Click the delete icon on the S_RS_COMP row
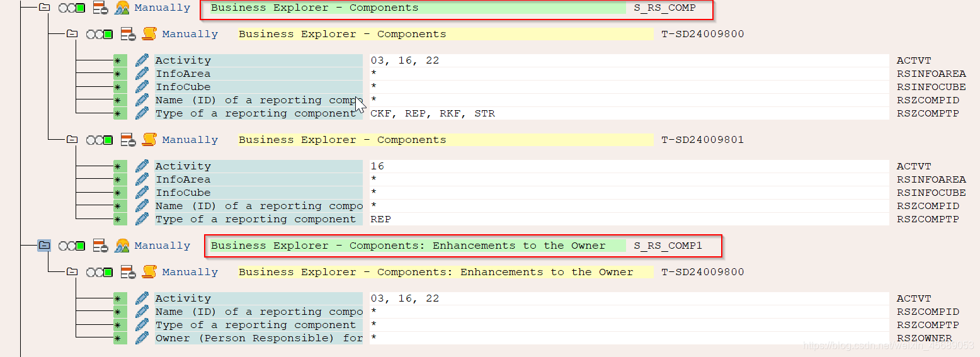Image resolution: width=980 pixels, height=357 pixels. (x=101, y=8)
